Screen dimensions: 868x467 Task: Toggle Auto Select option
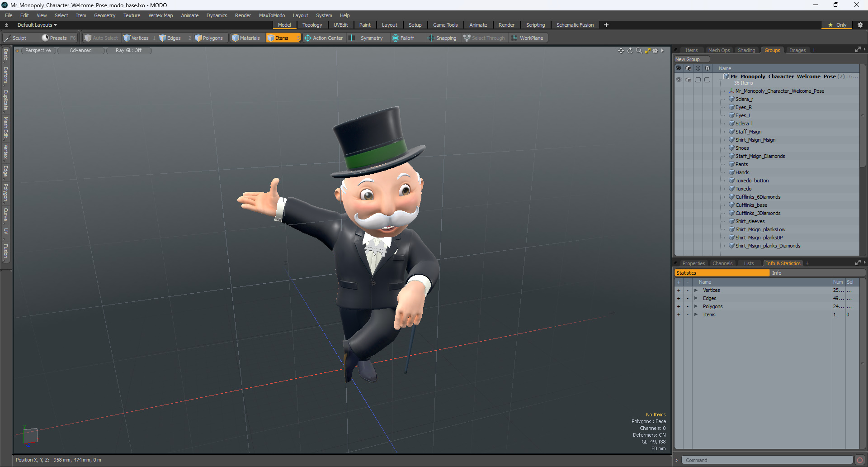(x=101, y=38)
